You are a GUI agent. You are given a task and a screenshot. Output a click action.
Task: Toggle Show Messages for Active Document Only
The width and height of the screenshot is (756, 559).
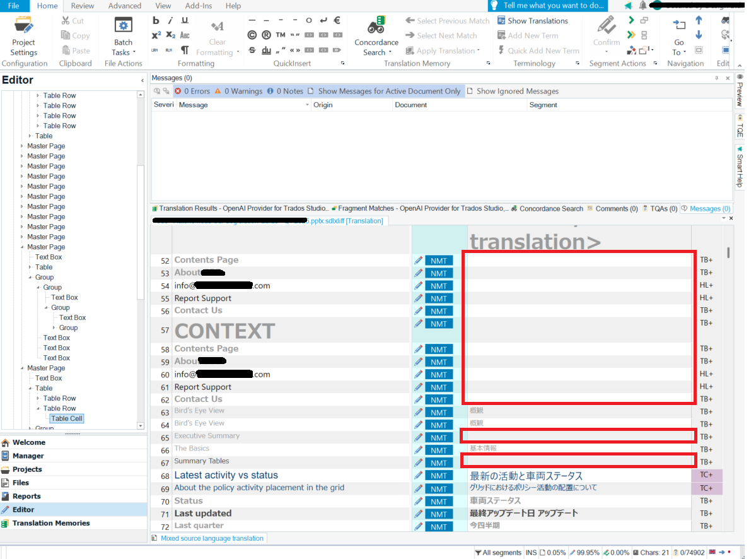coord(384,91)
